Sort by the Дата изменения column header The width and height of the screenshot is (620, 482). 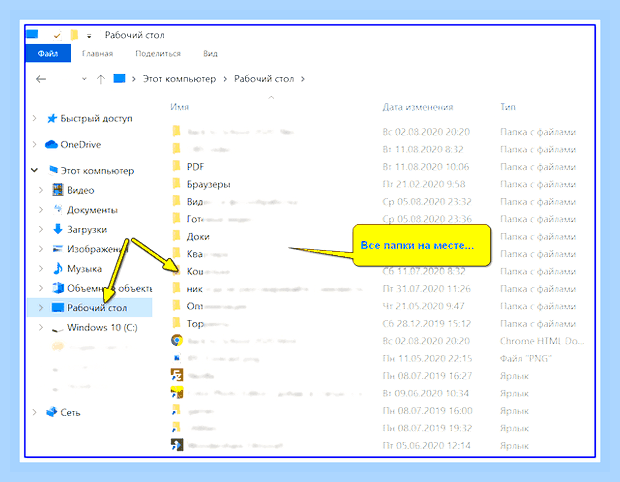click(418, 107)
